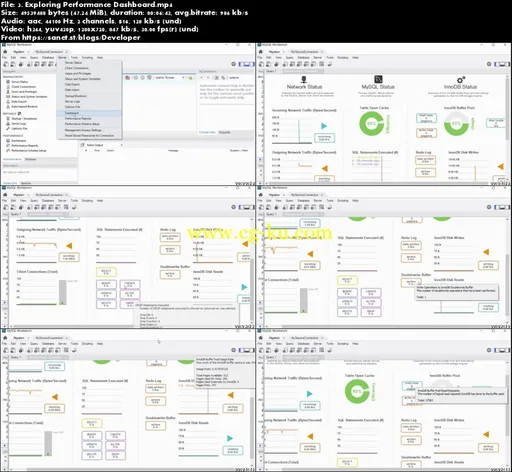512x472 pixels.
Task: Open Help menu in the Network Status header frame
Action: (355, 57)
